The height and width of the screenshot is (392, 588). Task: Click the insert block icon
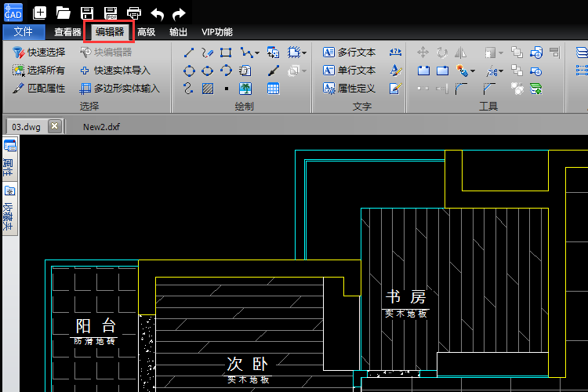(x=273, y=53)
